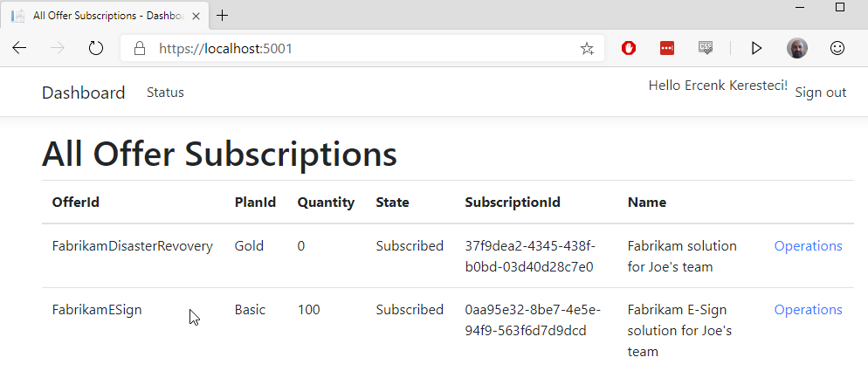Click the tab's page favicon
The width and height of the screenshot is (868, 378).
click(x=17, y=16)
